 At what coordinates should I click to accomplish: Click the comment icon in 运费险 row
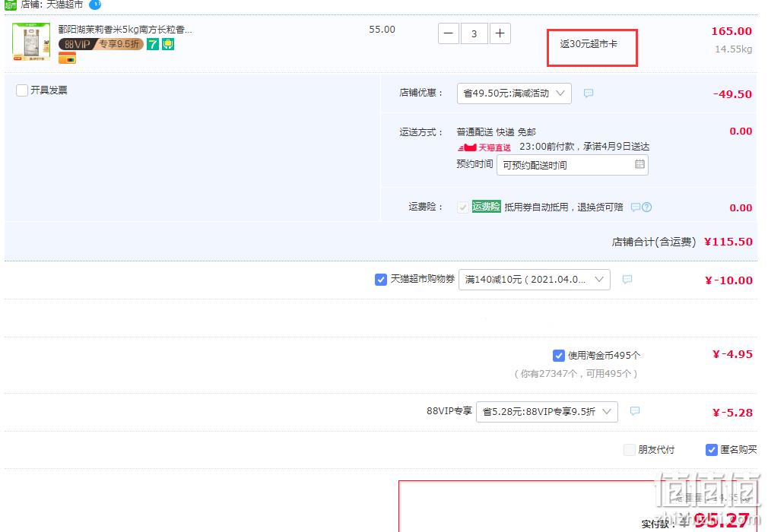[635, 207]
